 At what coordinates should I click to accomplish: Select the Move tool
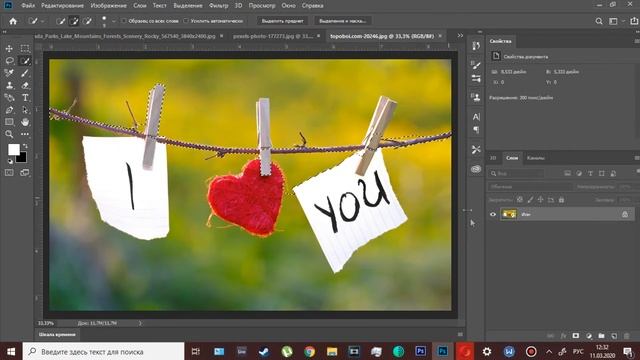click(x=9, y=48)
